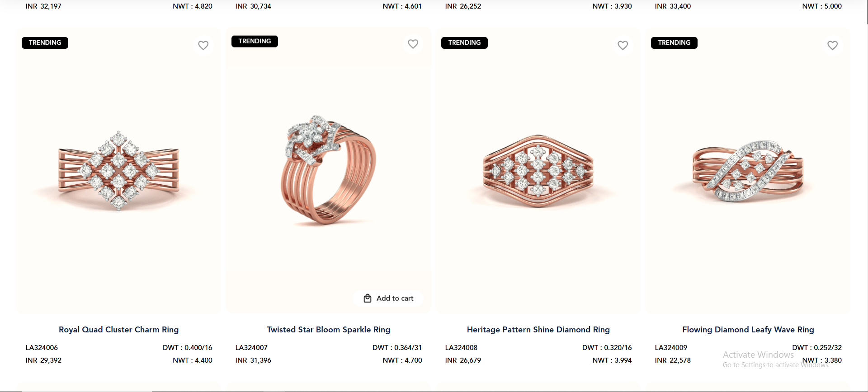Toggle wishlist heart on Twisted Star Bloom ring
868x392 pixels.
(x=413, y=44)
